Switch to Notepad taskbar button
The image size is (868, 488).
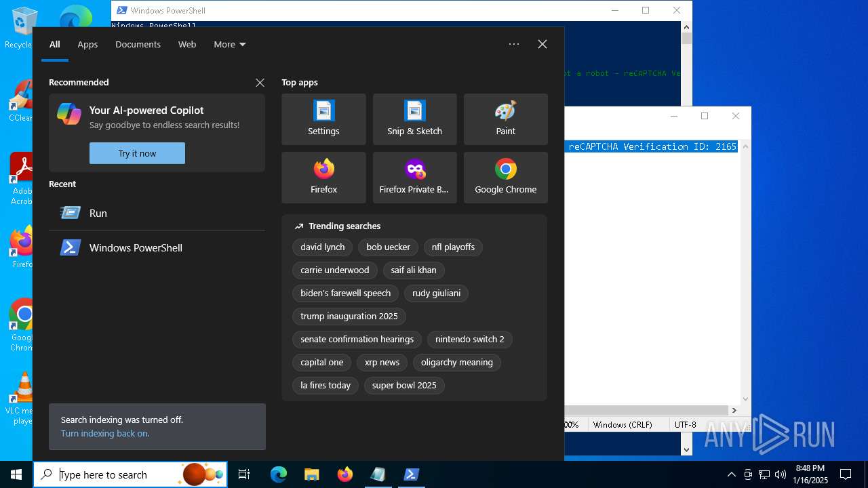378,474
